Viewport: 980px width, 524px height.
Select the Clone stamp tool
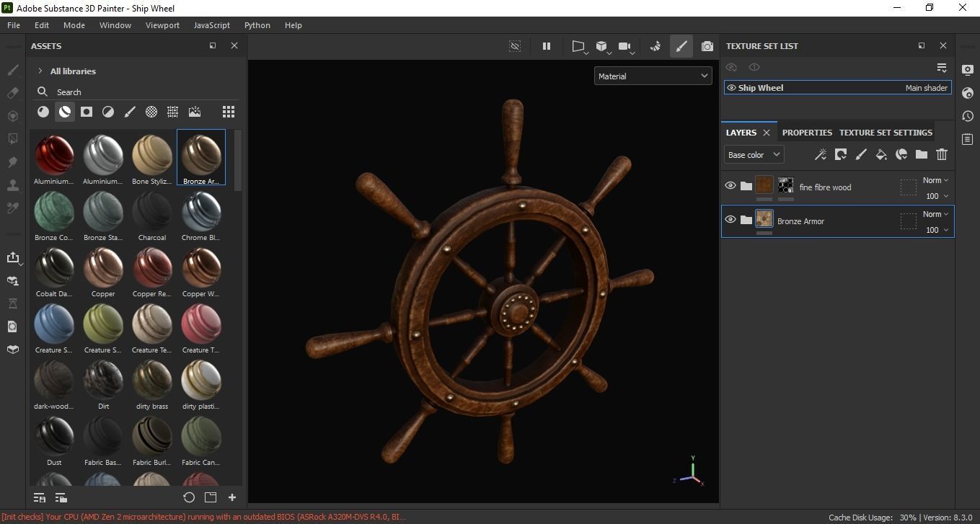point(12,185)
